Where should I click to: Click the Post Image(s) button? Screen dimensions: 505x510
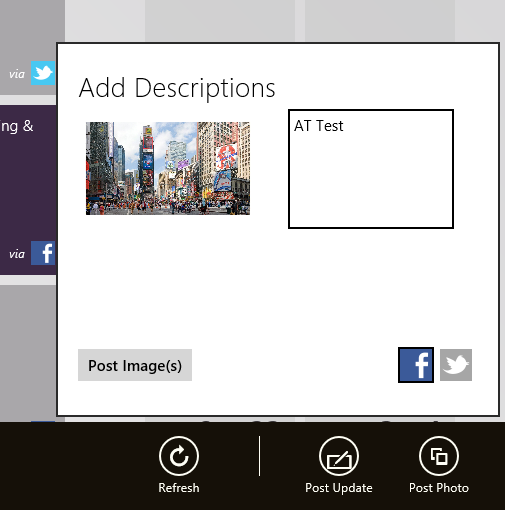[x=135, y=365]
